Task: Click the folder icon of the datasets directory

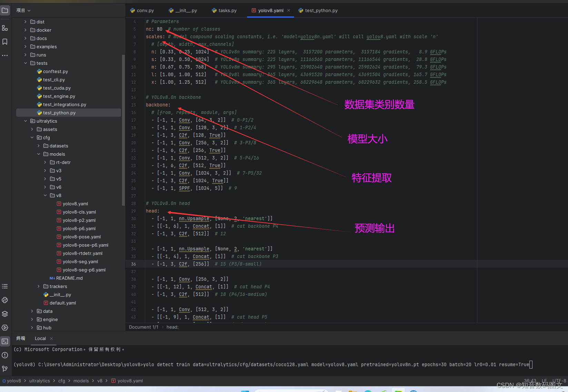Action: point(46,146)
